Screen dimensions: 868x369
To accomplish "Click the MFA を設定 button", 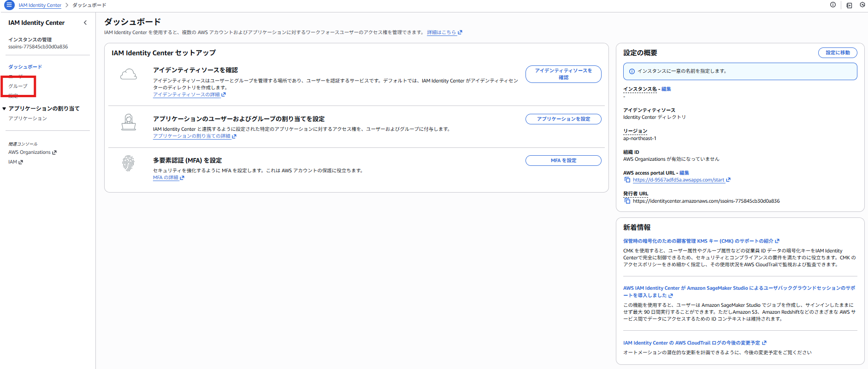I will coord(563,160).
